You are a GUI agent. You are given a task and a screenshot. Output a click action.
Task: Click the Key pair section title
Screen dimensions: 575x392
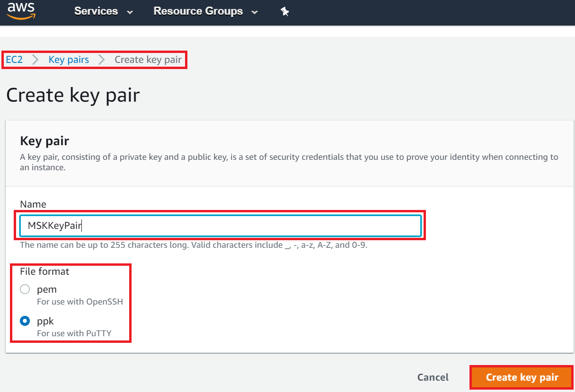click(x=44, y=141)
